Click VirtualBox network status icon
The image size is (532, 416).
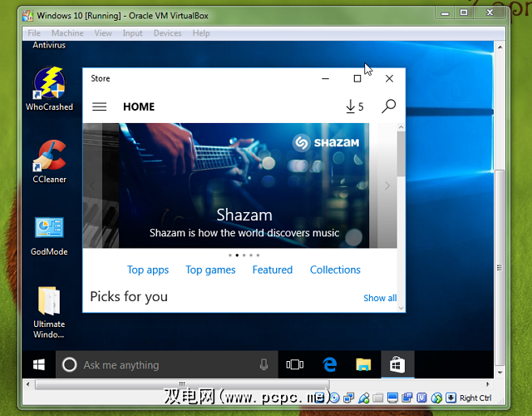pos(348,398)
